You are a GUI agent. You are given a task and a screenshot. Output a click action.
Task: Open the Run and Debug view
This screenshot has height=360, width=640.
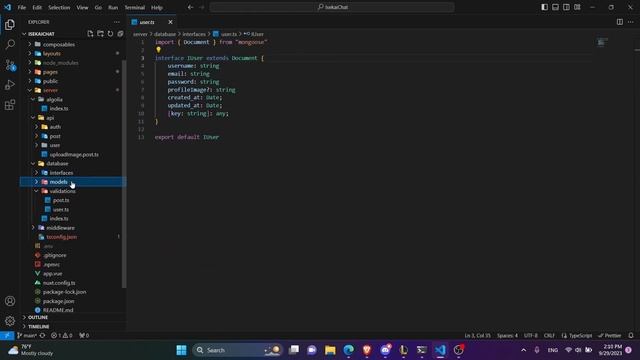click(x=10, y=85)
